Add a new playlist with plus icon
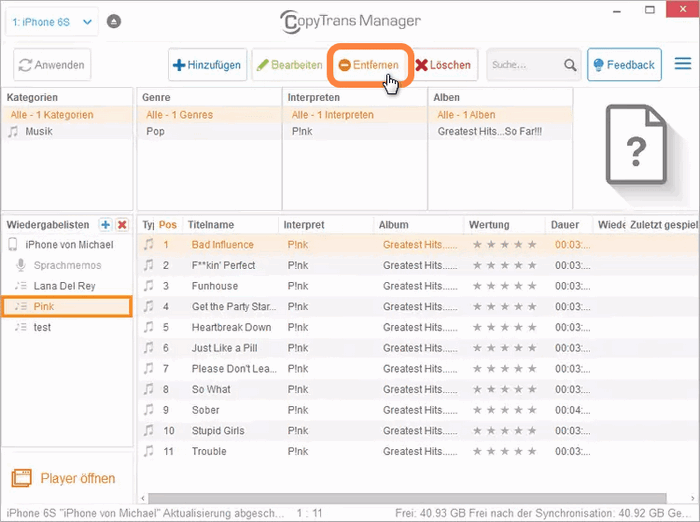 click(105, 225)
